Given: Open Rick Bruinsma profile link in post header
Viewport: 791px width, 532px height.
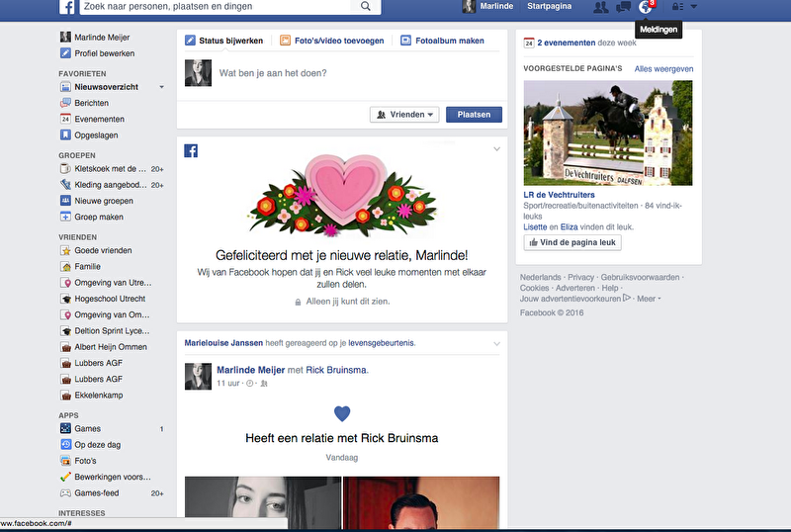Looking at the screenshot, I should pyautogui.click(x=336, y=370).
